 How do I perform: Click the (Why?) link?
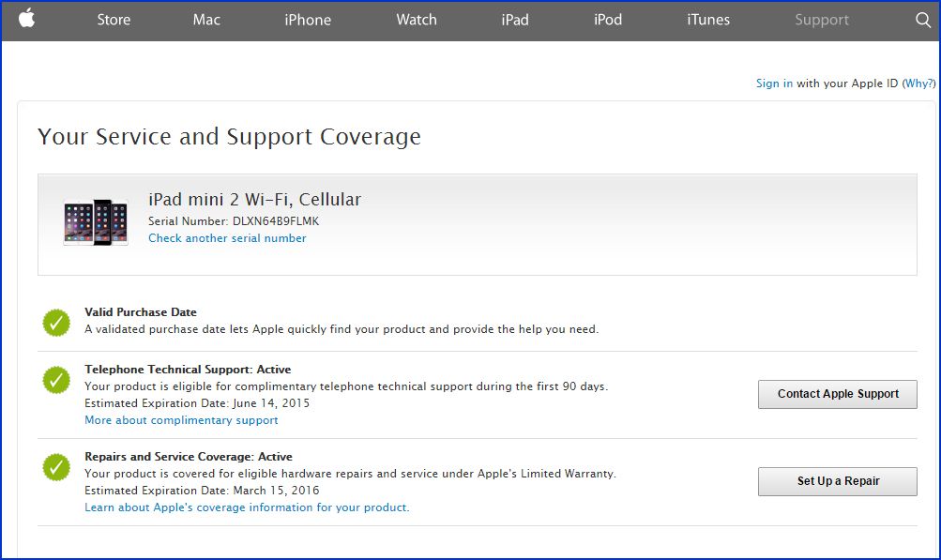click(x=918, y=83)
